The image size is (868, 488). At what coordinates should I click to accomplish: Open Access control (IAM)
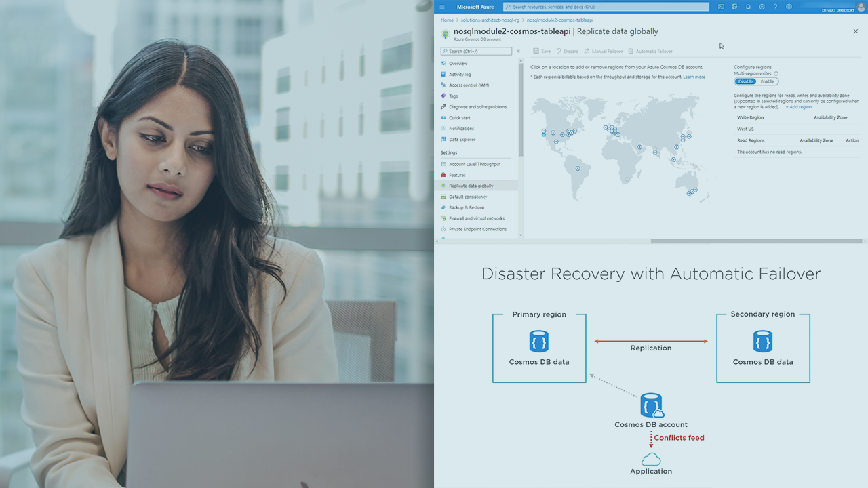click(469, 85)
